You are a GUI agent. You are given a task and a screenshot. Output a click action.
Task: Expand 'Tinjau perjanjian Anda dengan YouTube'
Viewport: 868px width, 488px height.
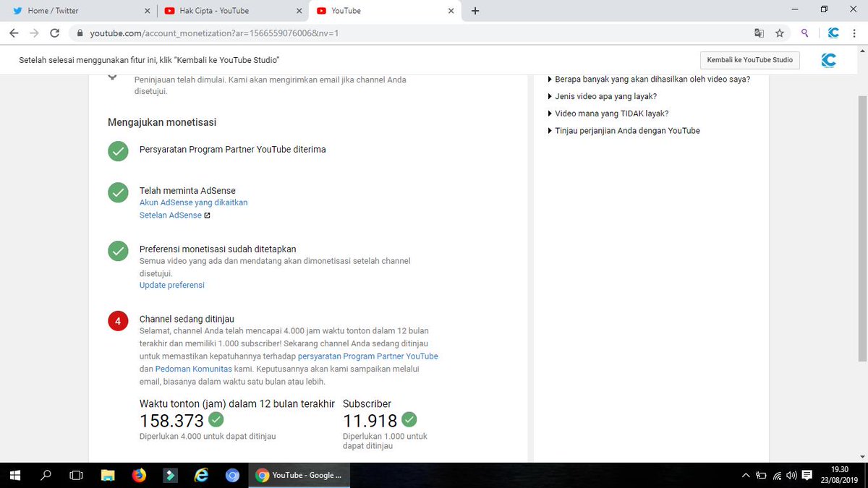click(624, 131)
